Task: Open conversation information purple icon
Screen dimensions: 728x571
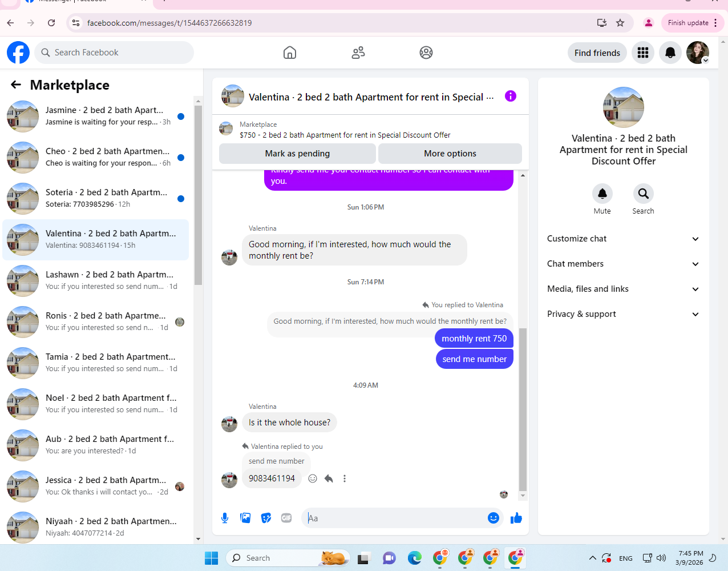Action: click(511, 96)
